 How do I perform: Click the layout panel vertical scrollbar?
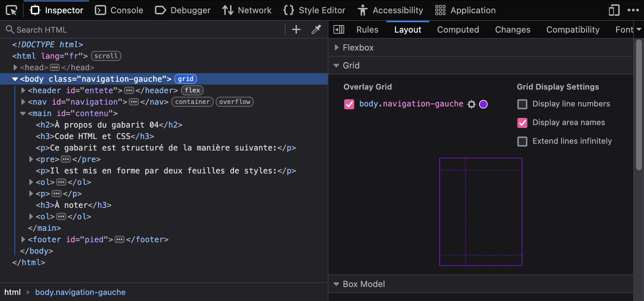[x=639, y=105]
